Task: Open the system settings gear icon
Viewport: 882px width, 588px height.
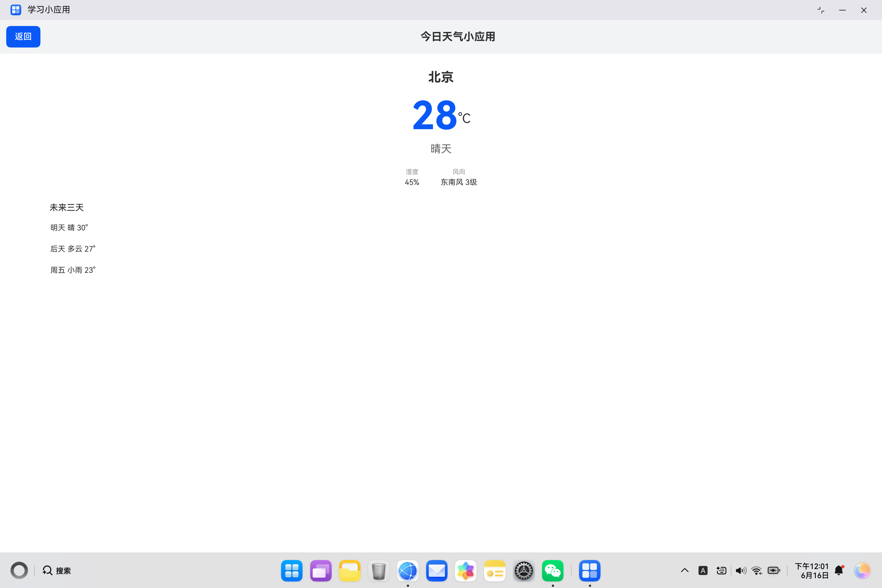Action: [x=524, y=570]
